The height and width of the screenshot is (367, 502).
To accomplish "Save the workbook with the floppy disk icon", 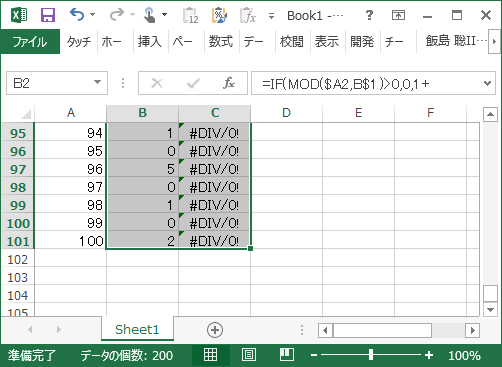I will 48,15.
